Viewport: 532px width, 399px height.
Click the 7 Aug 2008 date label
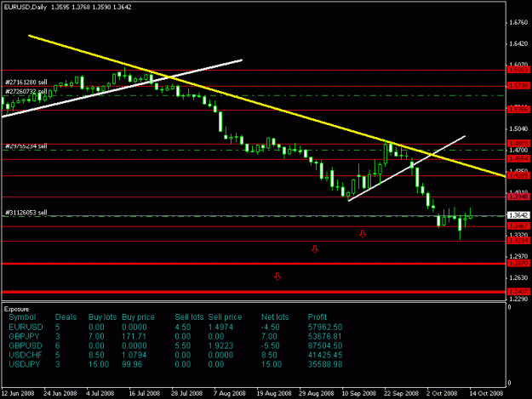coord(229,393)
